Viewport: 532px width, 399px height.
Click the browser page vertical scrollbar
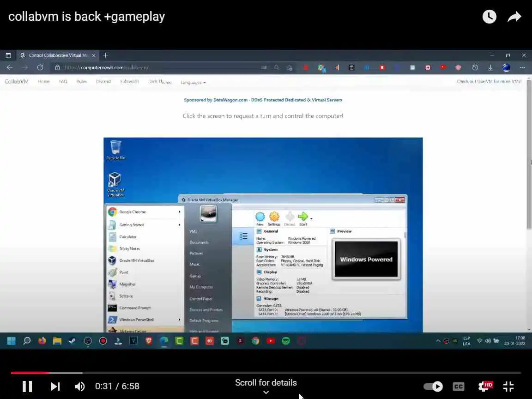click(529, 154)
